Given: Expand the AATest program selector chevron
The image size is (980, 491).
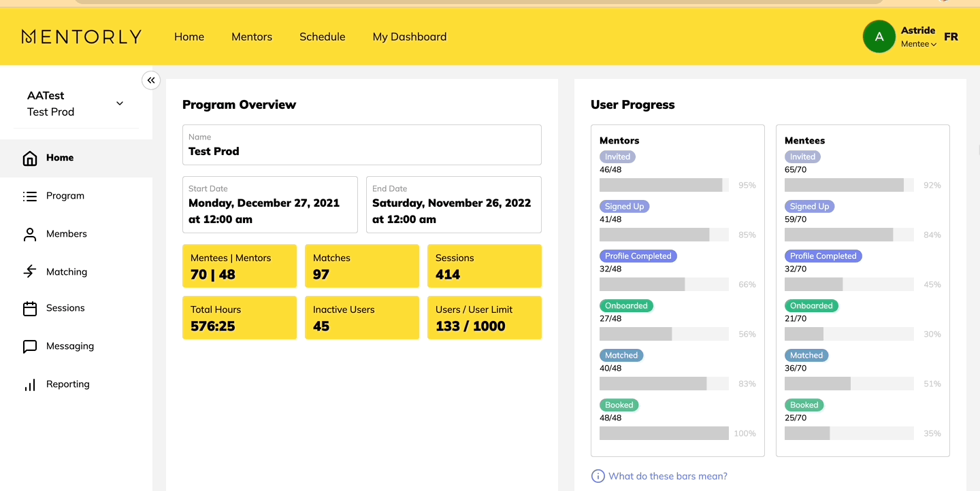Looking at the screenshot, I should tap(120, 103).
